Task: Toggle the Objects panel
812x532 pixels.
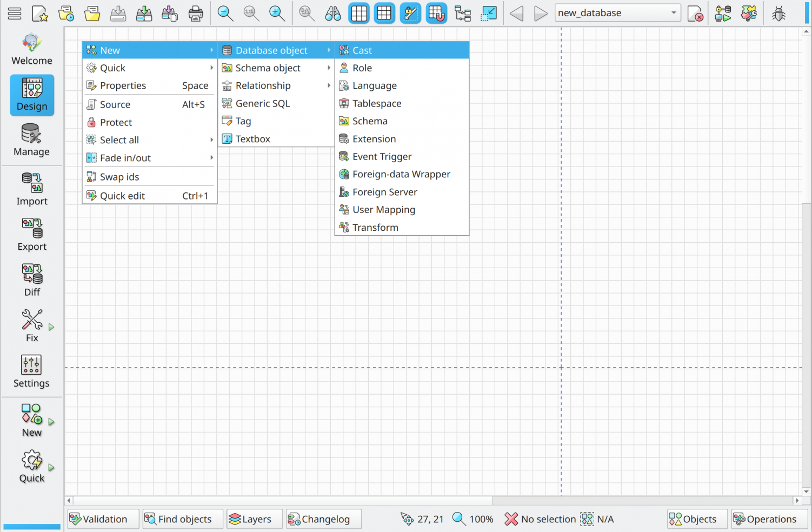Action: pyautogui.click(x=697, y=519)
